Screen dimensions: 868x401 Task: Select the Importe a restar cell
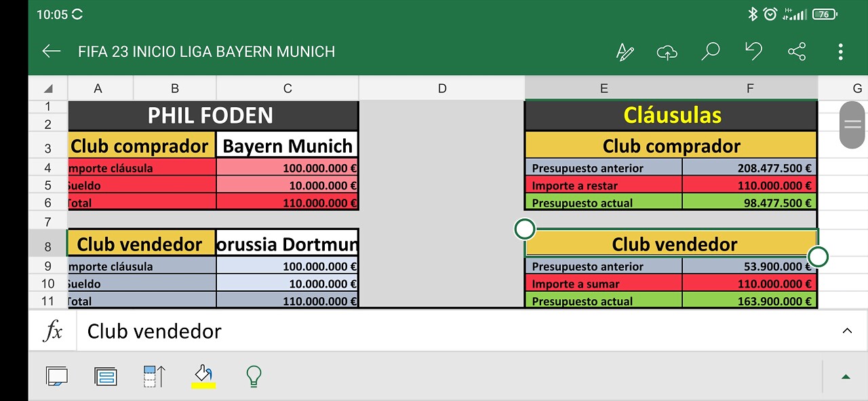[604, 185]
